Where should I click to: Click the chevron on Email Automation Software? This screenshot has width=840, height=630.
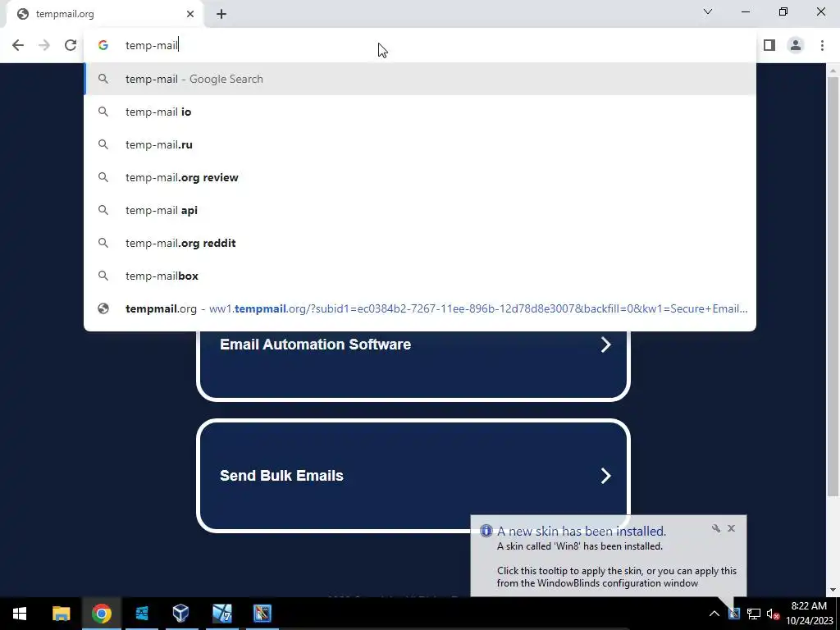click(606, 345)
